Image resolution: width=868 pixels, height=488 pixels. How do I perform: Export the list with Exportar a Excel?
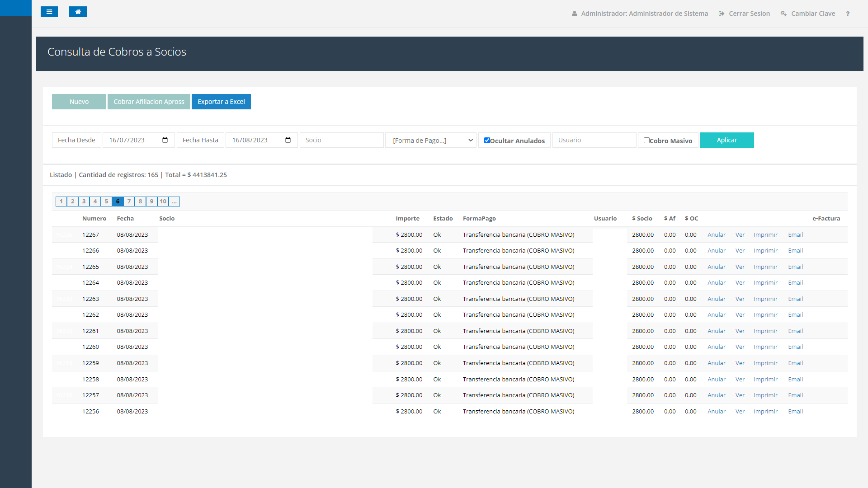pyautogui.click(x=221, y=102)
